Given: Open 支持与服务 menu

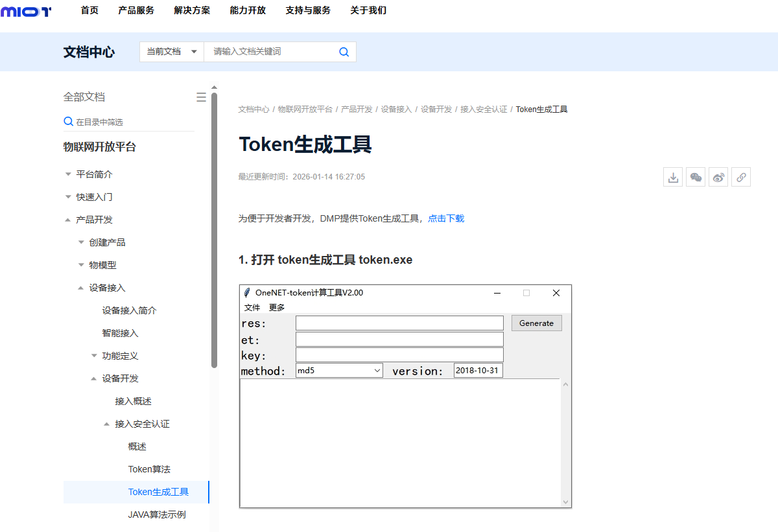Looking at the screenshot, I should tap(308, 10).
